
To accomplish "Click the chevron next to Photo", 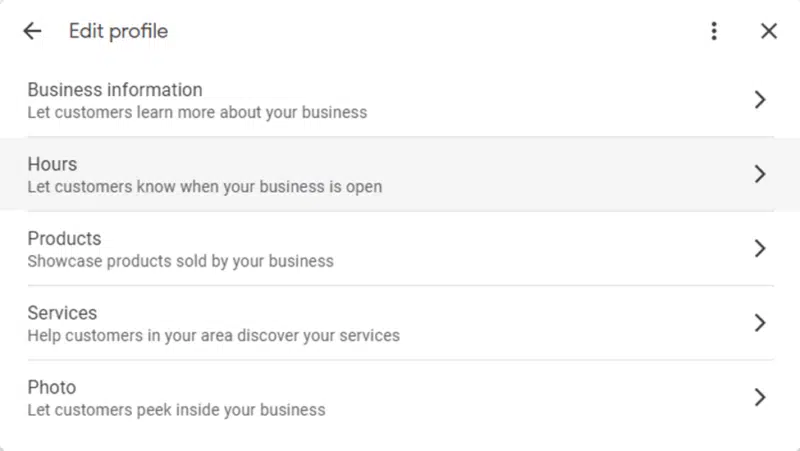I will [760, 397].
